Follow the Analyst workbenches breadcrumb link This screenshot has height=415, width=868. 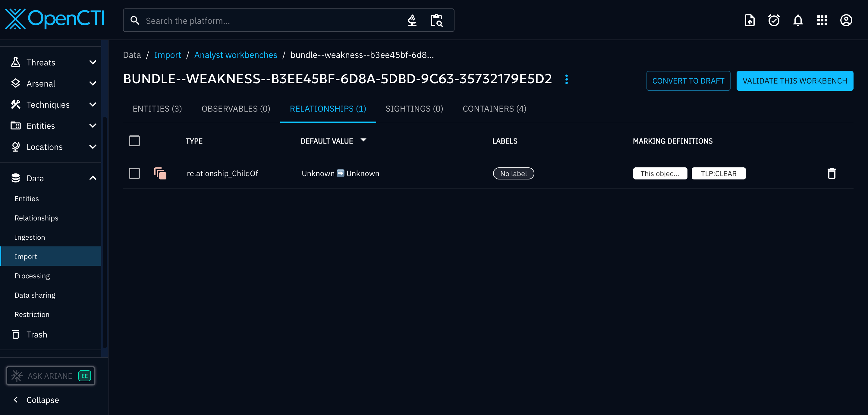pos(235,55)
